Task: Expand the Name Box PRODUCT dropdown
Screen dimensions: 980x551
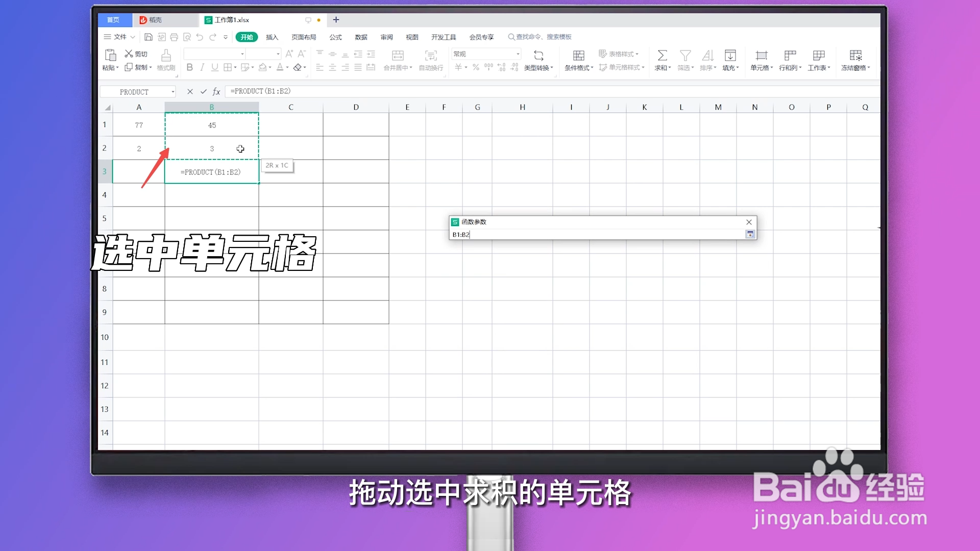Action: tap(173, 91)
